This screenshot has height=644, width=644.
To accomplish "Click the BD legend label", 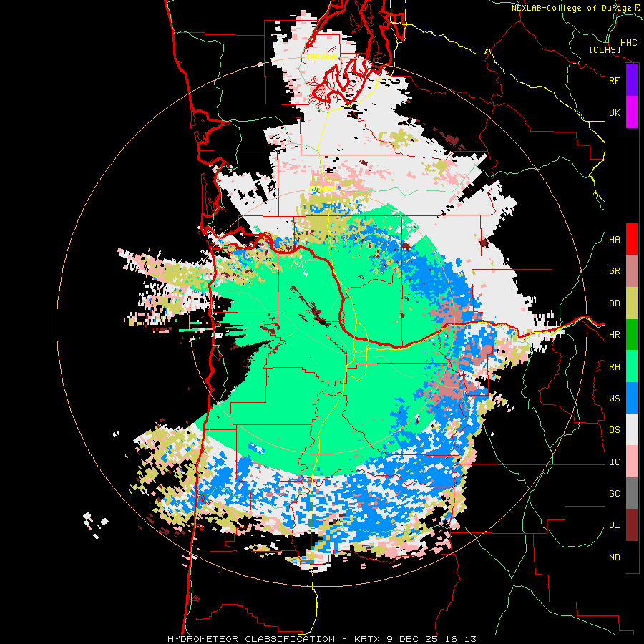I will coord(614,303).
